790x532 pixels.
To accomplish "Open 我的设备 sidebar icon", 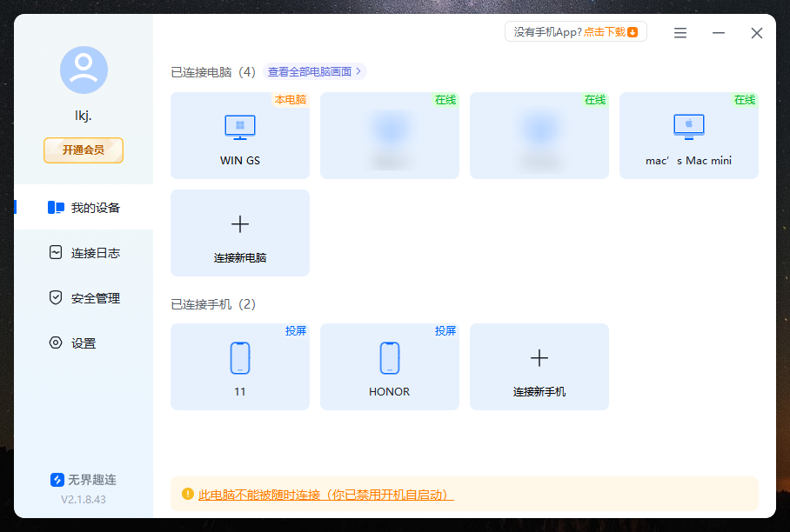I will coord(53,208).
